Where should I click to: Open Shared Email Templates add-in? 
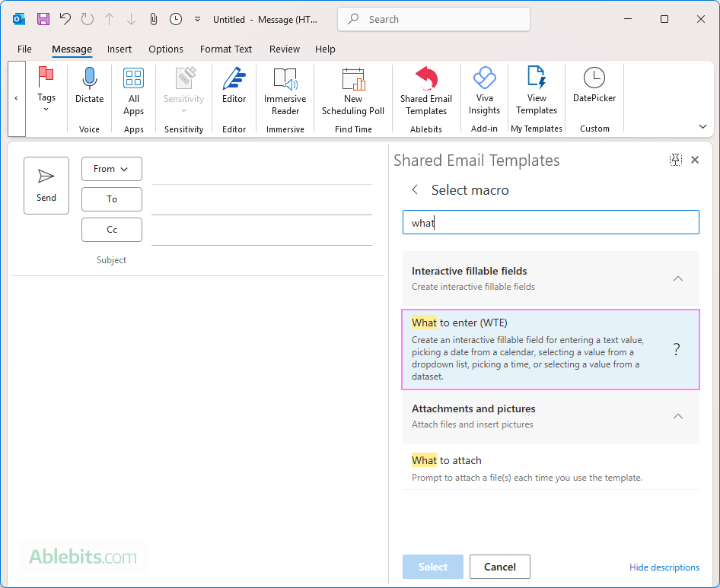pyautogui.click(x=426, y=91)
